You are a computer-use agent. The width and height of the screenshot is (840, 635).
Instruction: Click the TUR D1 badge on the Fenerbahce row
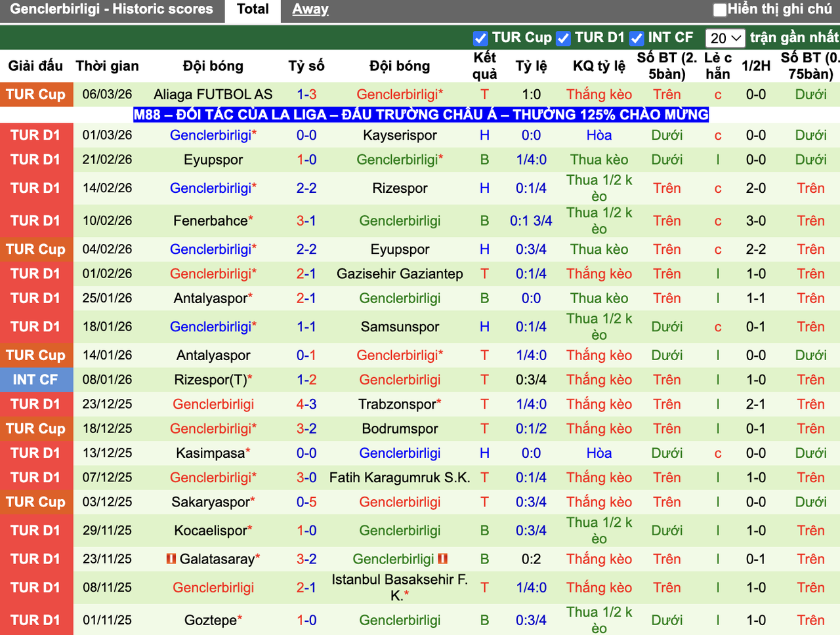[37, 221]
